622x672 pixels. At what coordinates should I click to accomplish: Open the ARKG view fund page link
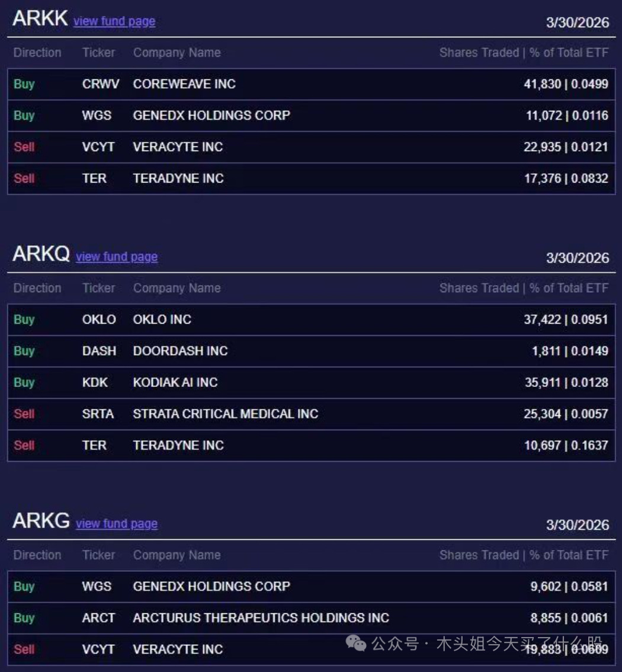pyautogui.click(x=117, y=524)
